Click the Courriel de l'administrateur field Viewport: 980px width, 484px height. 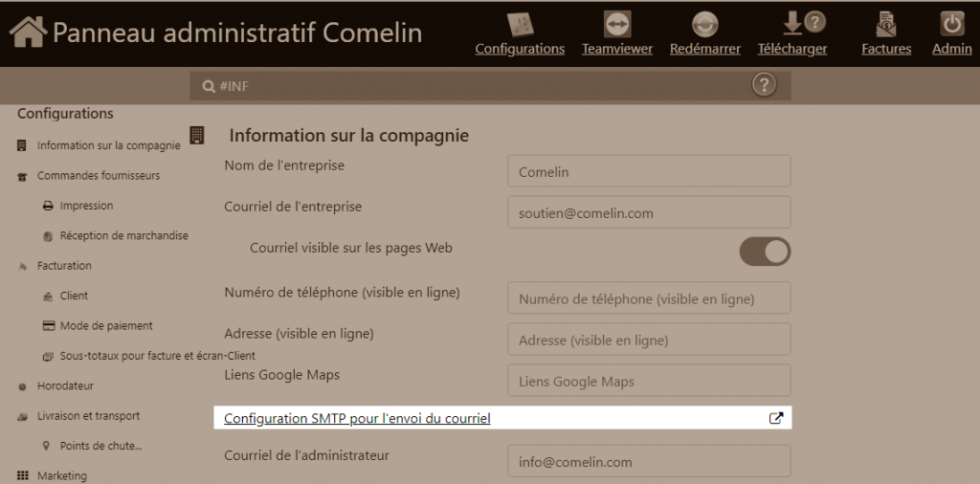click(x=650, y=461)
